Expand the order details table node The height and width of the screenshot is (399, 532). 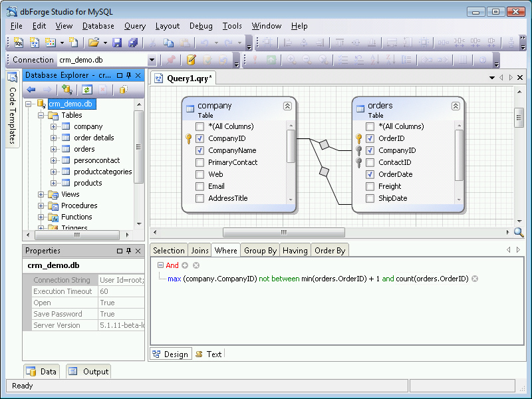pyautogui.click(x=53, y=138)
